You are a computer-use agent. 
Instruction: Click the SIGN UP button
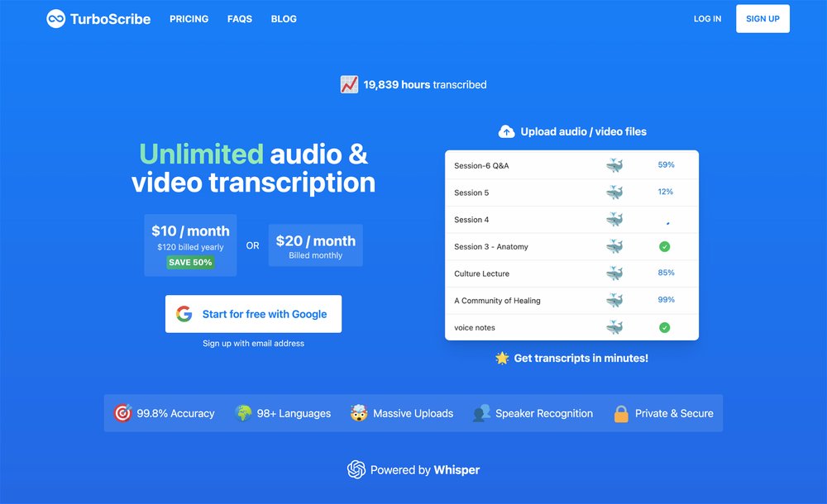click(762, 19)
